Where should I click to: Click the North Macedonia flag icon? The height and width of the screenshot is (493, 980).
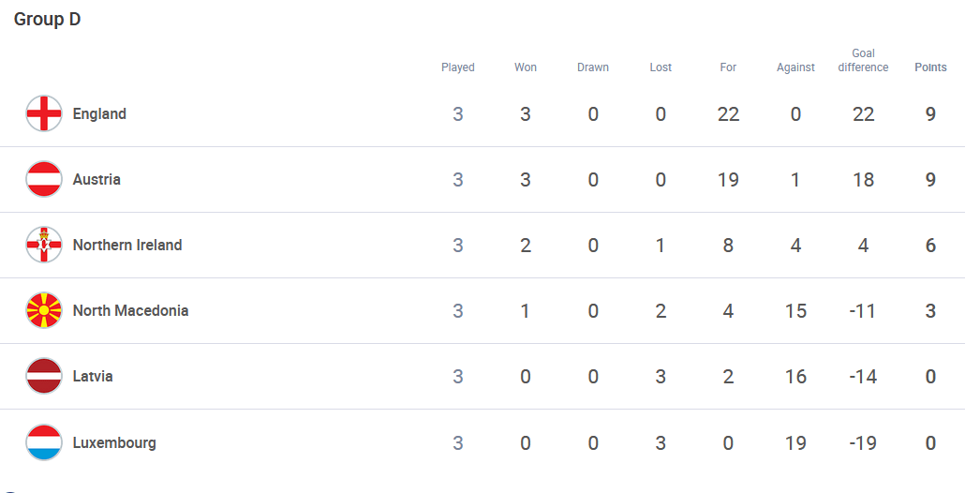(44, 310)
